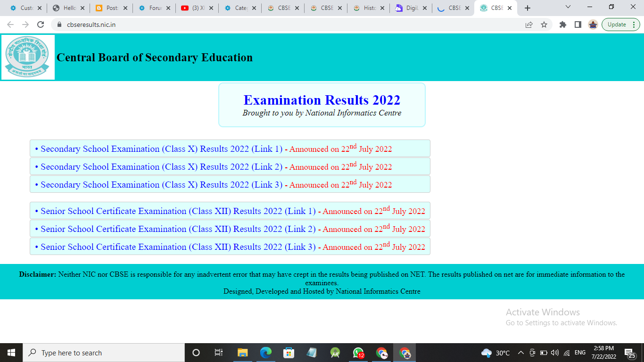
Task: Switch to the 'DigiL' tab
Action: (x=412, y=8)
